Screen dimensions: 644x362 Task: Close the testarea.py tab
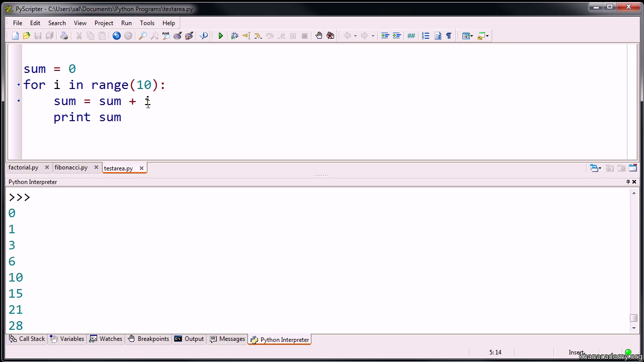[x=141, y=167]
